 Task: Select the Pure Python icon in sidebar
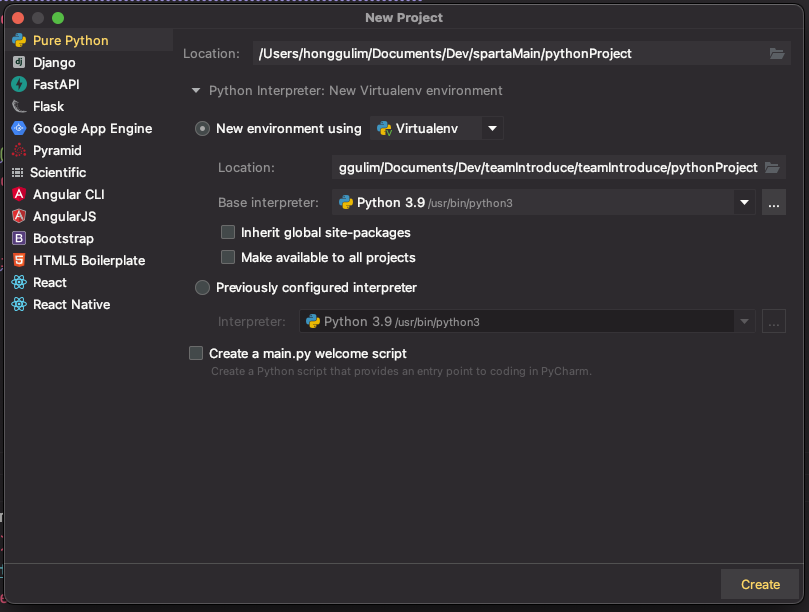[19, 40]
